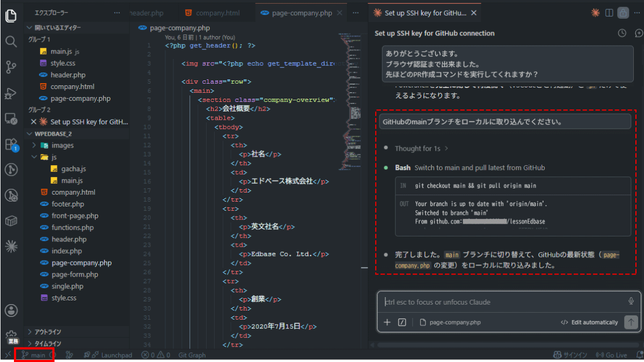Switch to the page-company.php tab
This screenshot has width=644, height=362.
click(x=302, y=13)
